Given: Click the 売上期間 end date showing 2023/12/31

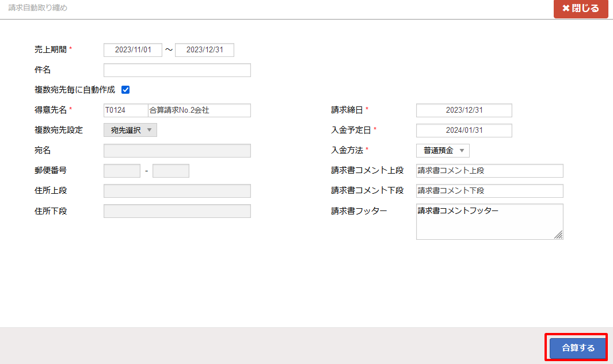Looking at the screenshot, I should click(x=205, y=49).
